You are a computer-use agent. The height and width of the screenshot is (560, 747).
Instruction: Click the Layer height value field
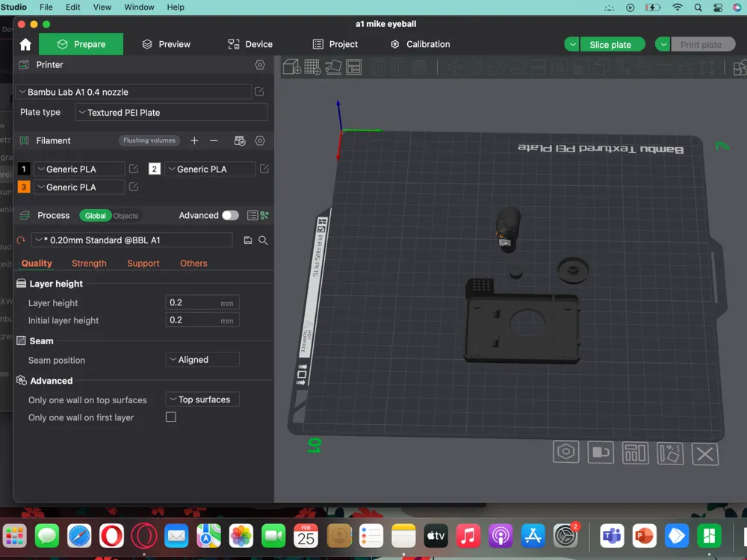point(202,303)
